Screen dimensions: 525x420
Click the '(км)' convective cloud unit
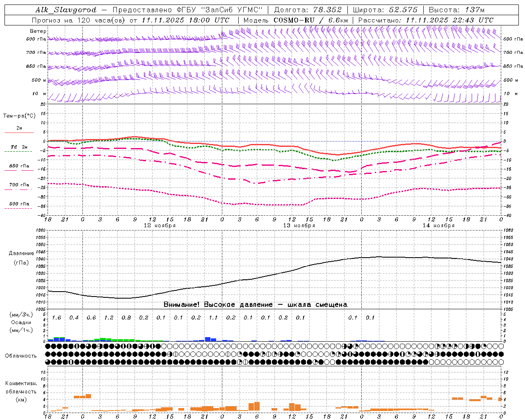point(21,399)
